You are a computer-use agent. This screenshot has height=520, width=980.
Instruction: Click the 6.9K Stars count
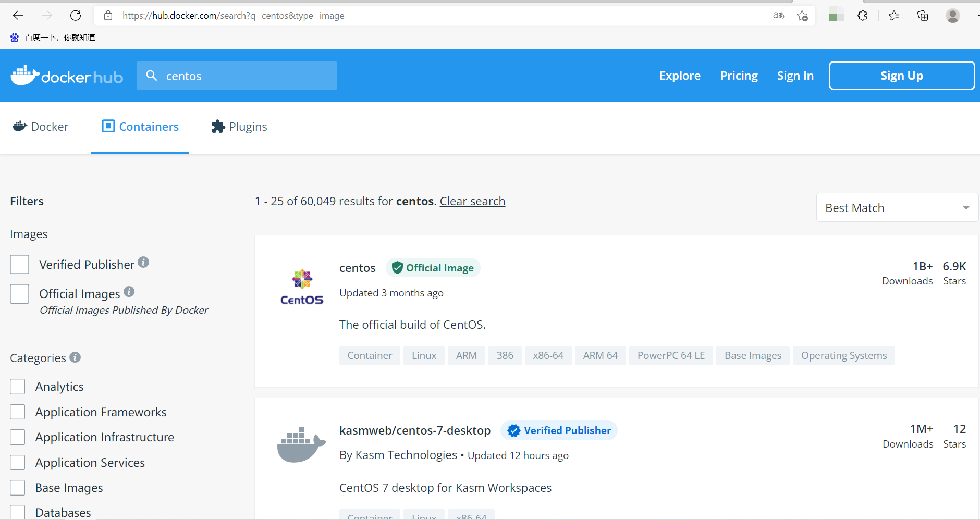tap(954, 273)
